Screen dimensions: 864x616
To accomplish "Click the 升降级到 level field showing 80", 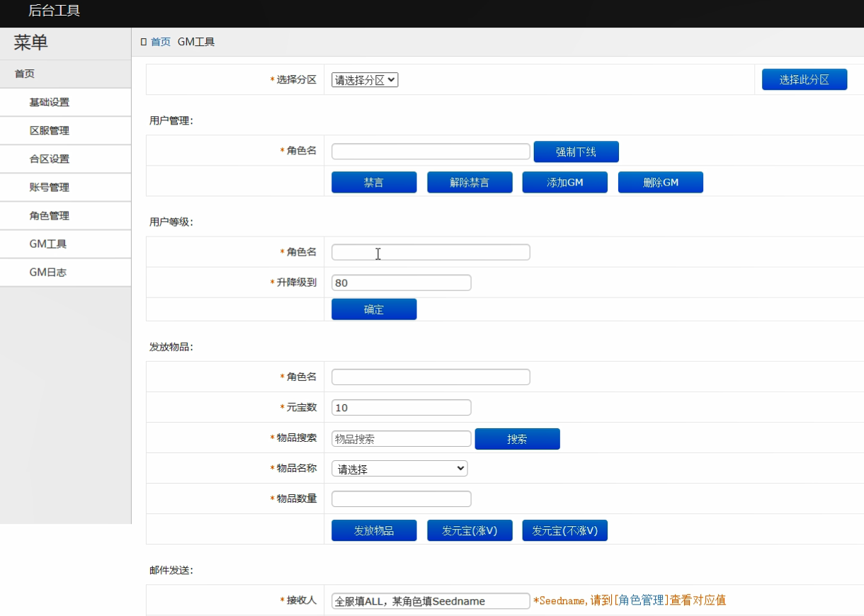I will tap(401, 283).
